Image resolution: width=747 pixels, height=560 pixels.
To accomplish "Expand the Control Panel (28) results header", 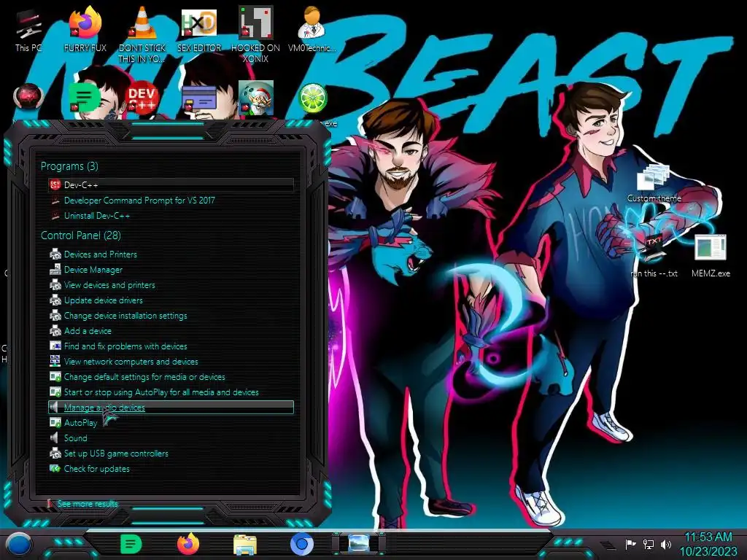I will click(81, 236).
